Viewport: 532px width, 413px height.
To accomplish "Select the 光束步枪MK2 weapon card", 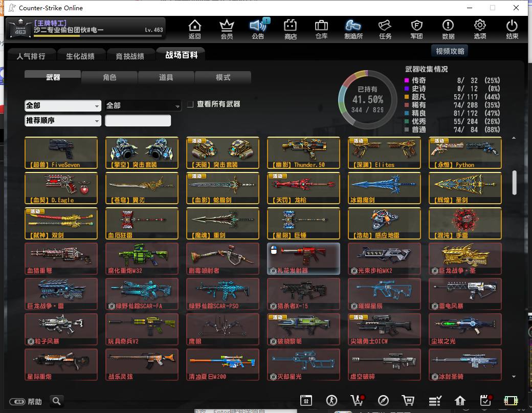I will (x=384, y=258).
